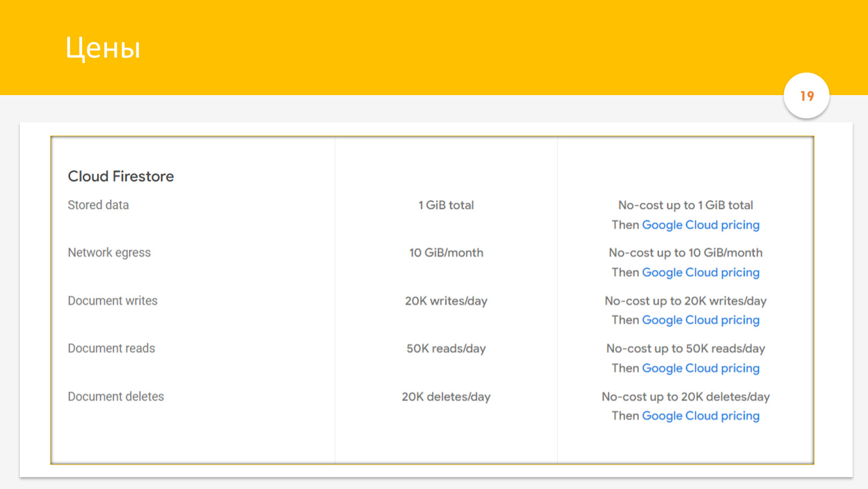Click the Stored data row label
The image size is (868, 489).
(x=99, y=205)
